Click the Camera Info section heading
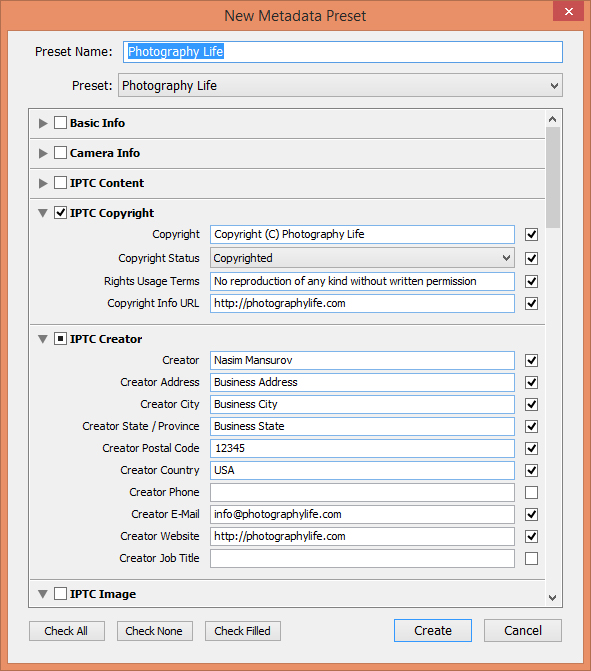The height and width of the screenshot is (671, 591). (105, 153)
